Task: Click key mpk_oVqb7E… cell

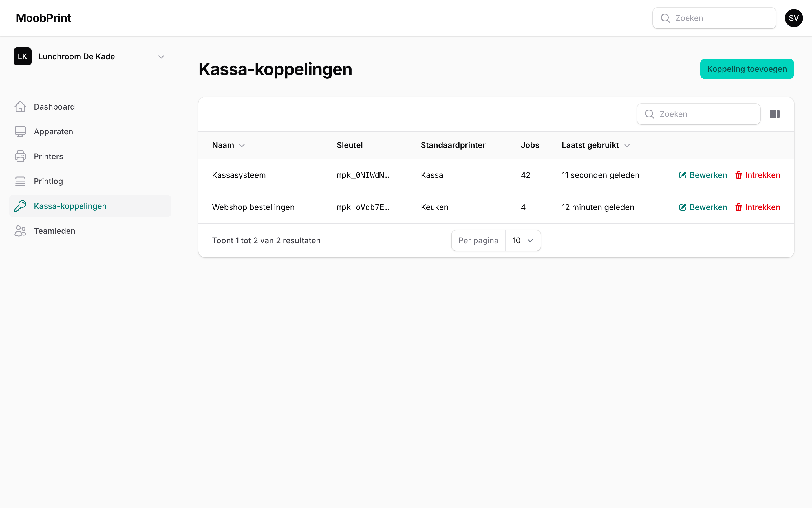Action: click(x=363, y=207)
